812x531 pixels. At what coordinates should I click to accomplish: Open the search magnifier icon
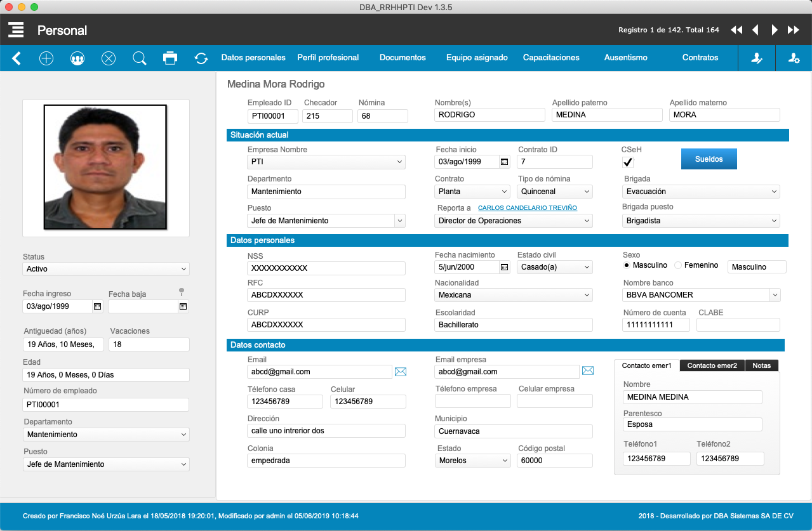coord(140,58)
